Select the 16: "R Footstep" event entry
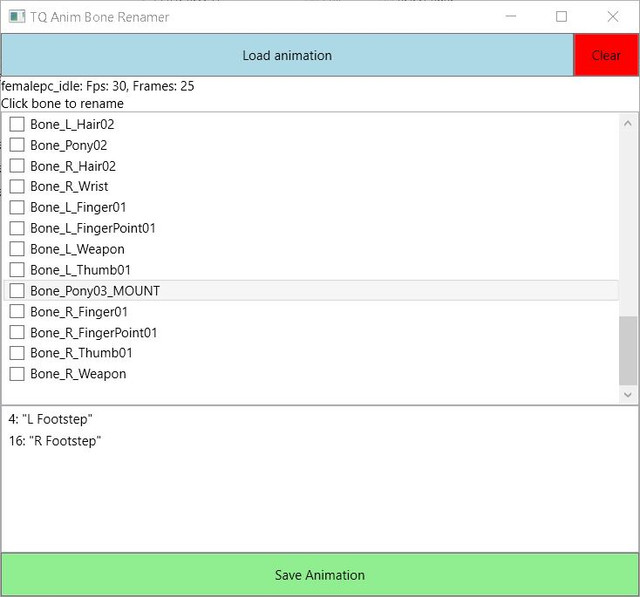 [55, 441]
